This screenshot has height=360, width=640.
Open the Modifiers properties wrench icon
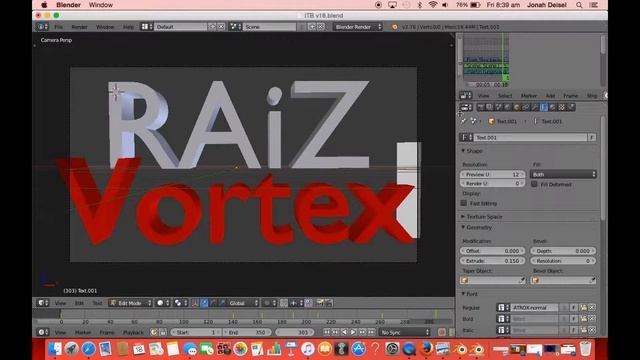tap(535, 107)
